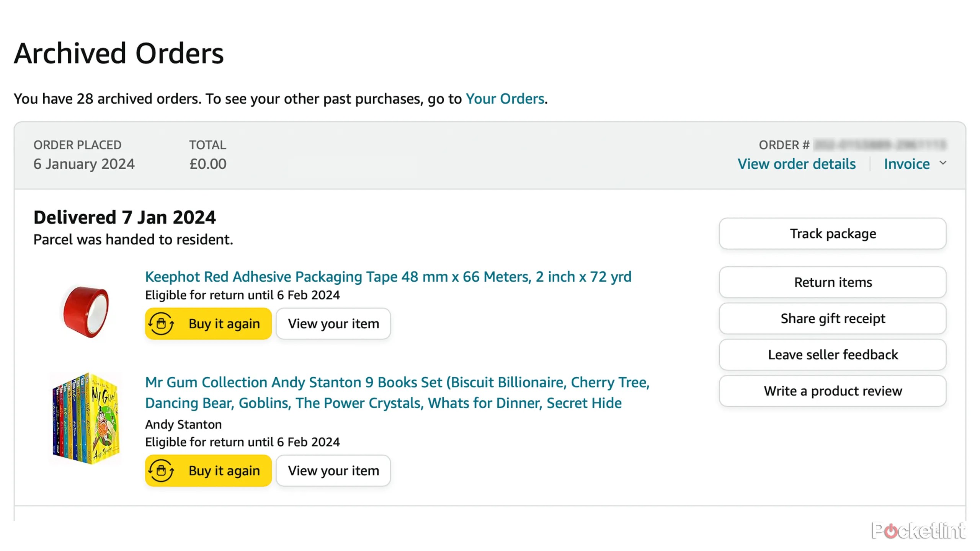
Task: Click Leave seller feedback button
Action: 833,355
